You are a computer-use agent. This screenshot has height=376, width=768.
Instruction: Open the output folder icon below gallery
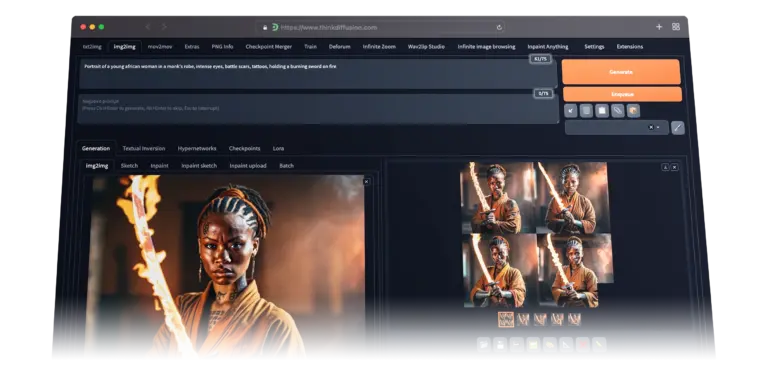[x=483, y=345]
